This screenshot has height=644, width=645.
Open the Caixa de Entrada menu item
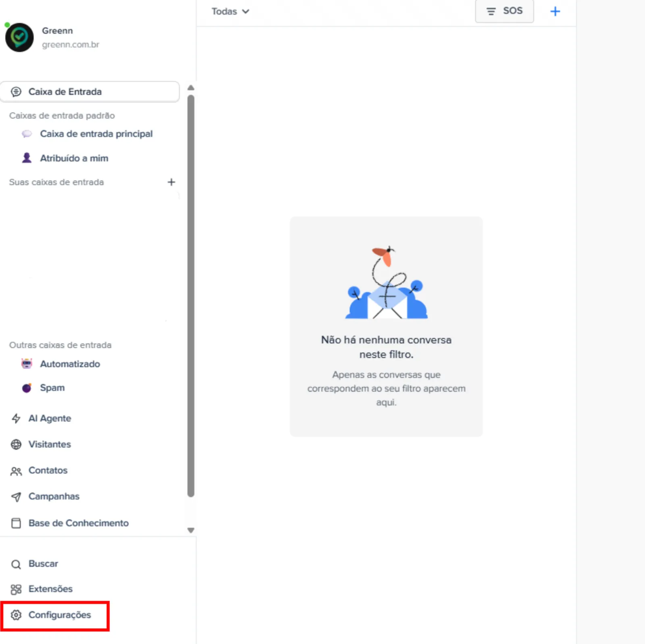90,92
